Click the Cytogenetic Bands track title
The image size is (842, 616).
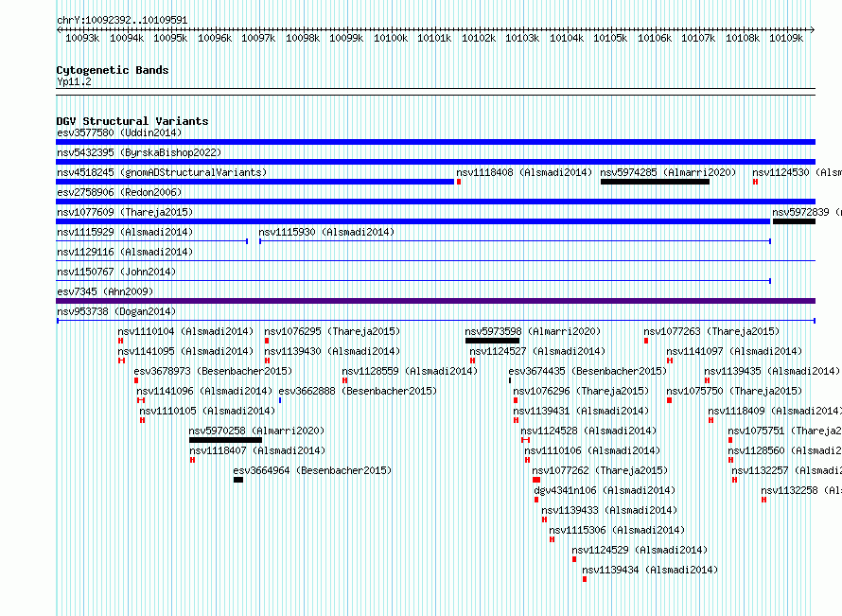tap(113, 70)
